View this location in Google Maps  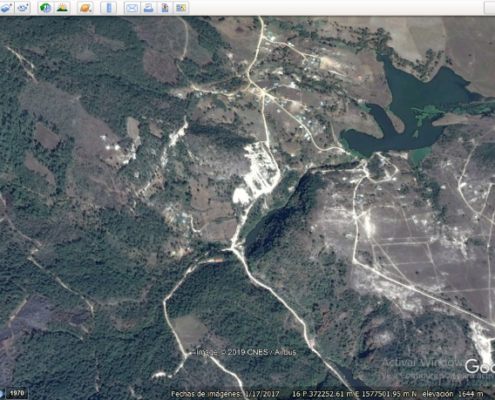click(181, 7)
